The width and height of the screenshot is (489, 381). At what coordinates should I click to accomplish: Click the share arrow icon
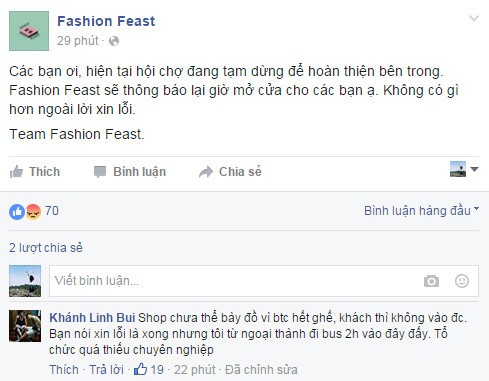(x=206, y=172)
